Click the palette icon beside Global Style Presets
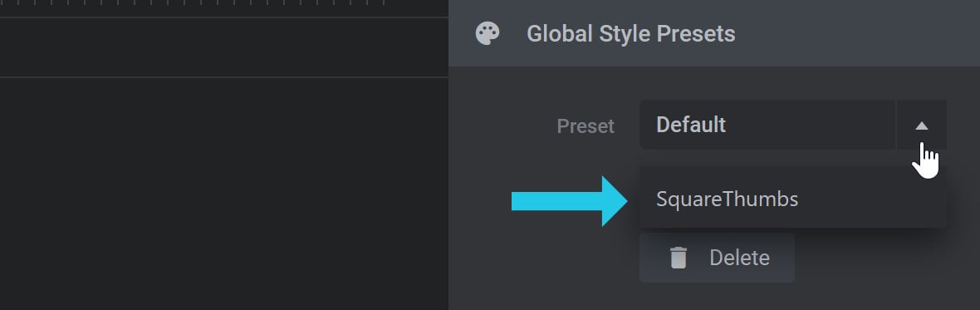The image size is (980, 310). (x=488, y=34)
